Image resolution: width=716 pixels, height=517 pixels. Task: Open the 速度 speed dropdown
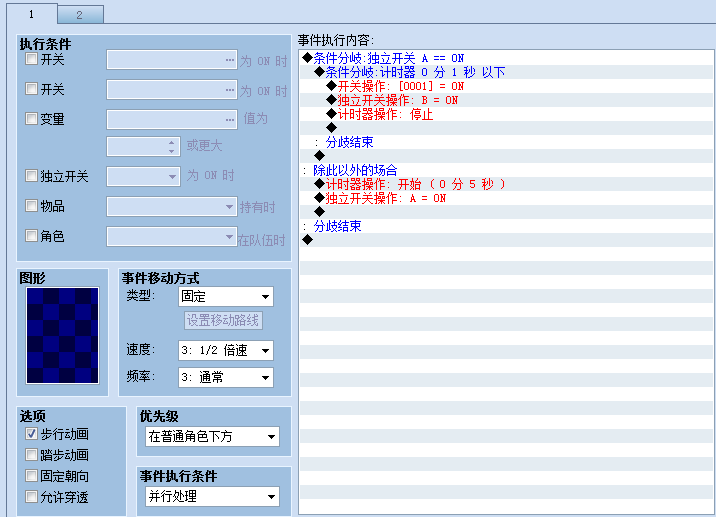[226, 350]
